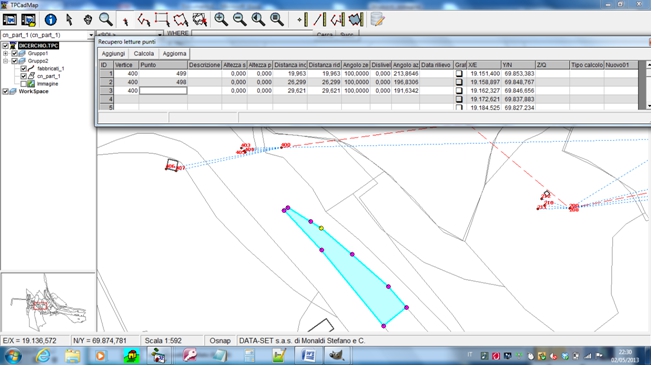Expand the Gruppo1 tree node
The image size is (652, 366).
(5, 54)
